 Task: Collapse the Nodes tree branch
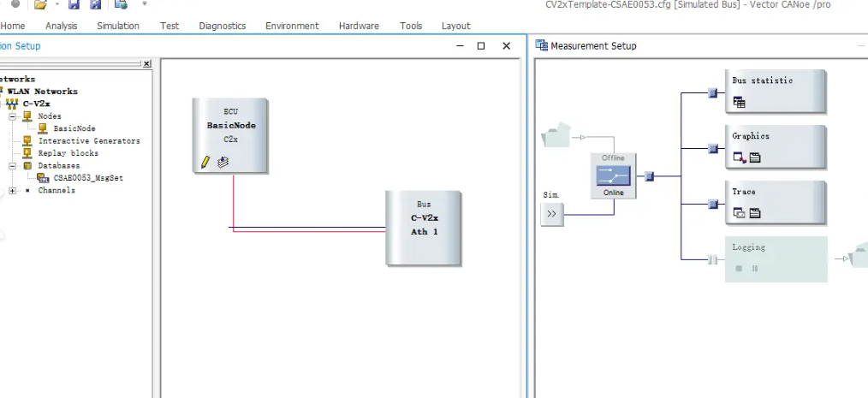click(x=12, y=116)
